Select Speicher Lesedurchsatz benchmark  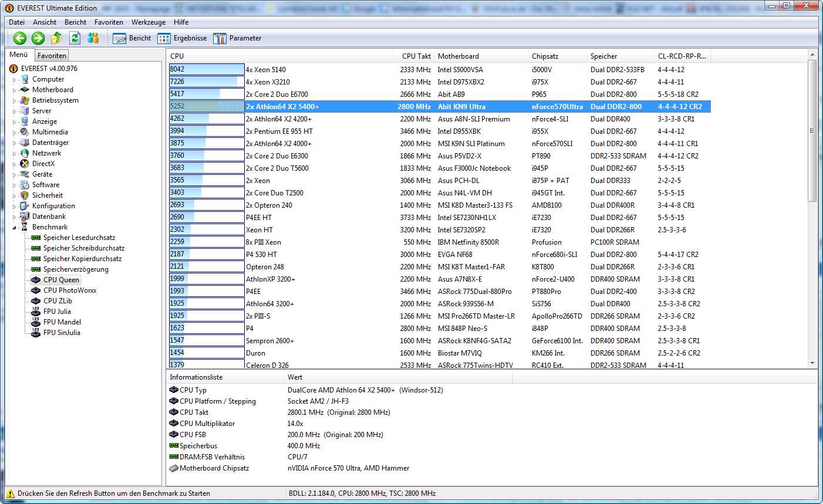pyautogui.click(x=79, y=238)
